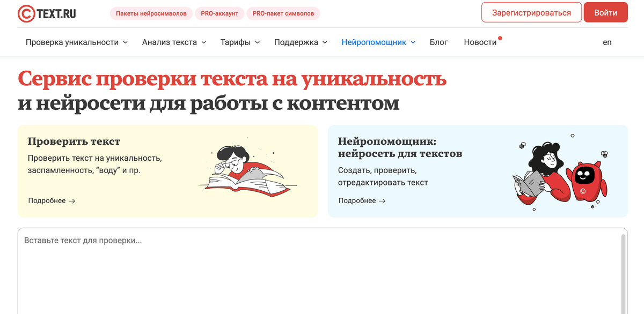This screenshot has height=314, width=644.
Task: Open PRO-аккаунт pill
Action: tap(219, 13)
